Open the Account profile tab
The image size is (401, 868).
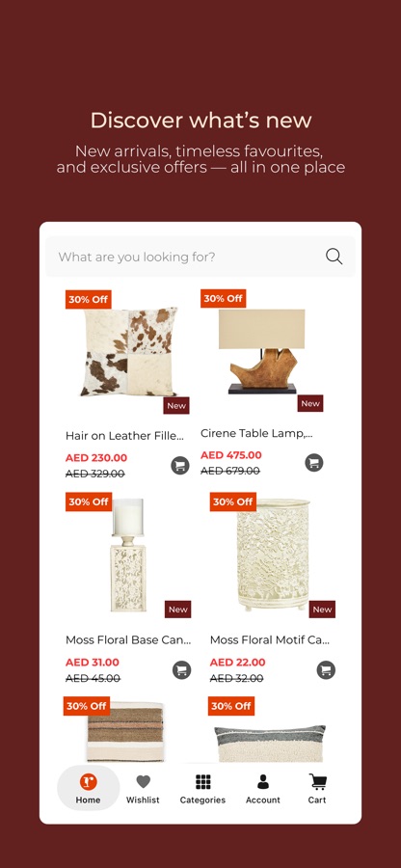pos(263,789)
